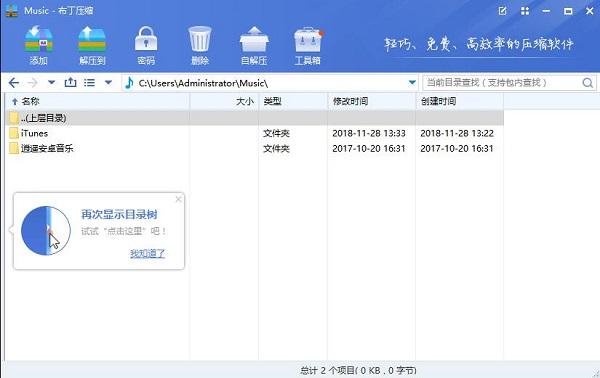Sort by the 创建时间 column header
600x378 pixels.
tap(460, 101)
